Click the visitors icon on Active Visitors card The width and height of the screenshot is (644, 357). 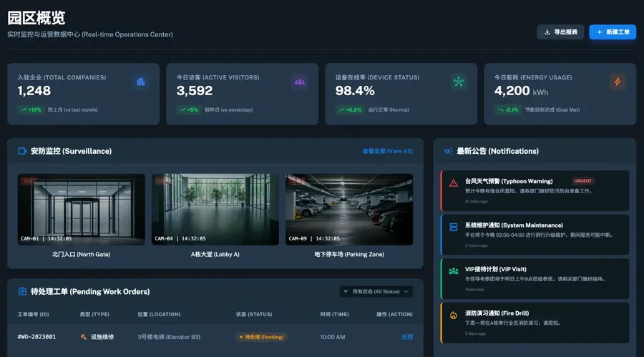(x=300, y=82)
